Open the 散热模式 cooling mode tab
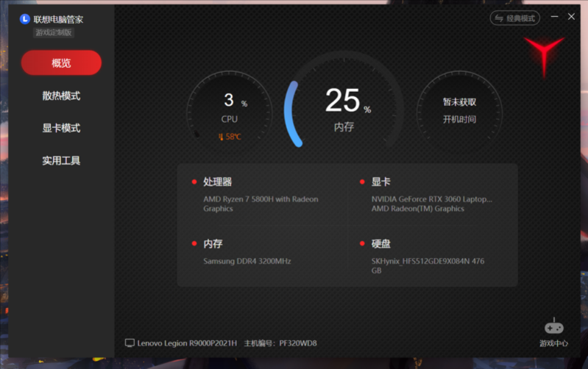 [61, 96]
